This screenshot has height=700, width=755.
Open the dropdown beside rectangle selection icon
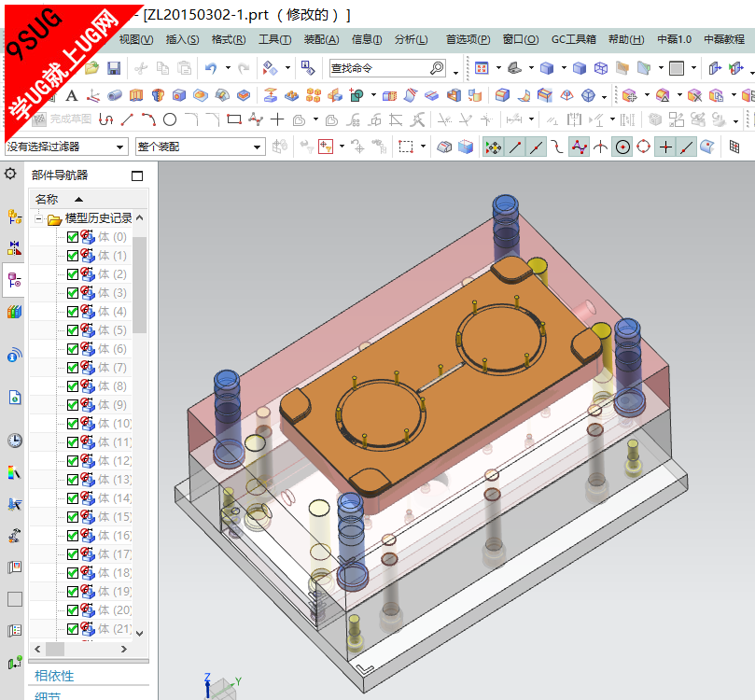point(424,146)
